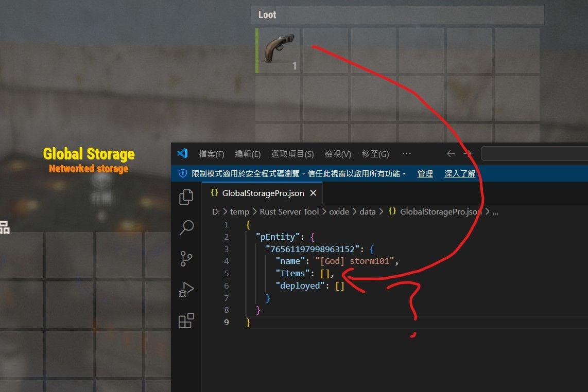Click Rust Server Tool breadcrumb segment

point(289,212)
